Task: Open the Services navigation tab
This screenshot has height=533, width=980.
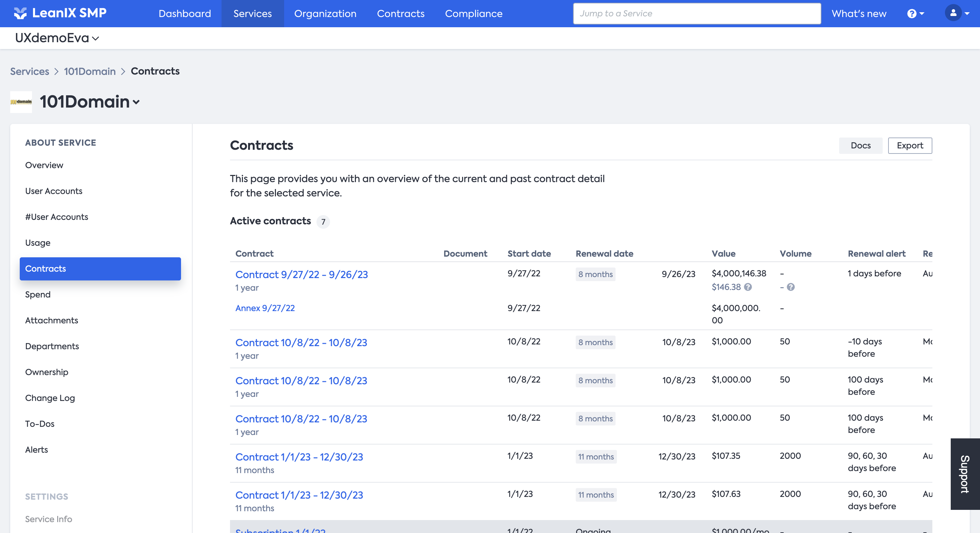Action: (x=252, y=14)
